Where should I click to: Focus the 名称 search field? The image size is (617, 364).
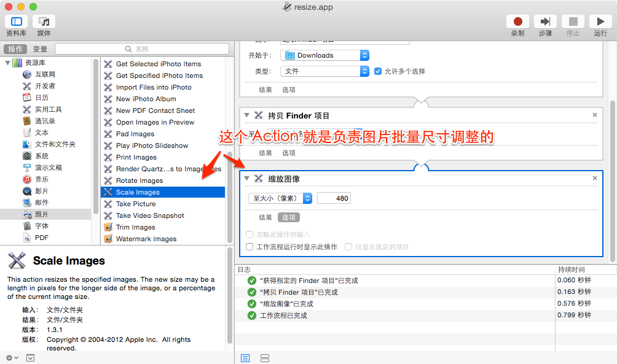(x=142, y=49)
